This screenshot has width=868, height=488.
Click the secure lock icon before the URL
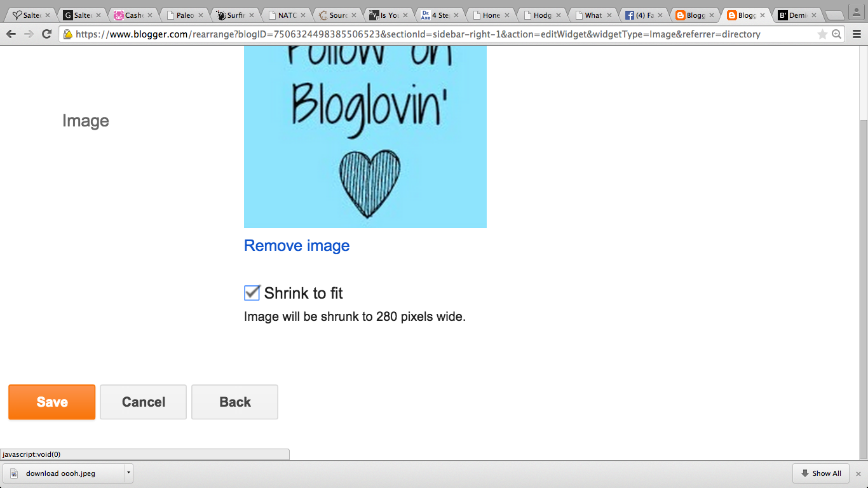[67, 34]
